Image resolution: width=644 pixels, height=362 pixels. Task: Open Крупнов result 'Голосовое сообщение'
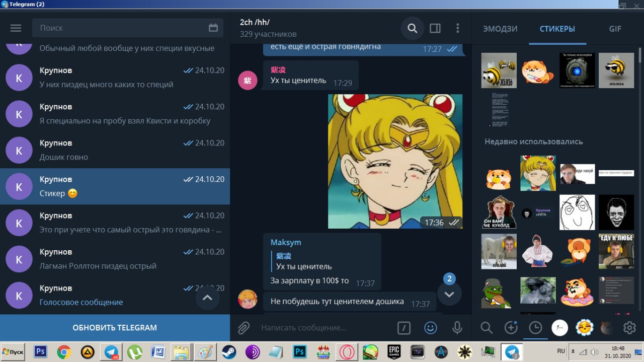point(115,295)
